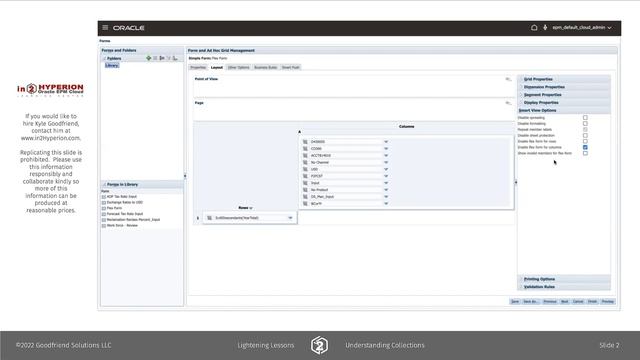Click left panel collapse splitter handle
Viewport: 640px width, 360px height.
(185, 176)
